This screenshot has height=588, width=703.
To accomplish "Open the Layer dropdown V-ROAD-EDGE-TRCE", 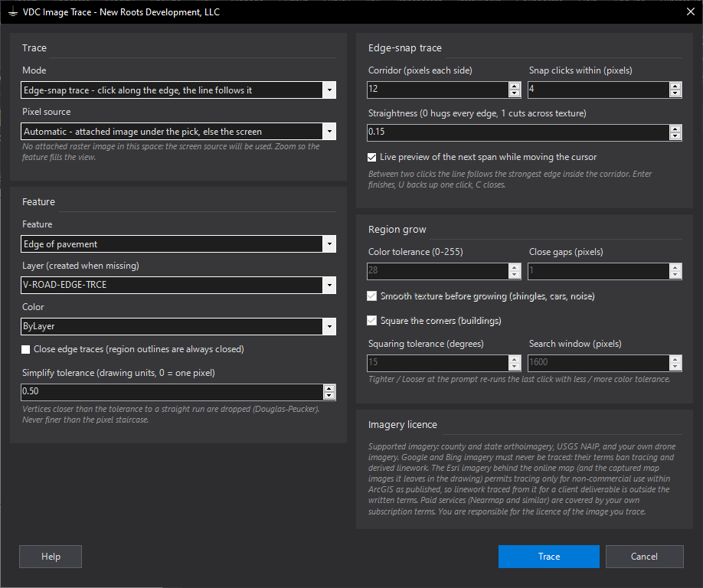I will (x=329, y=285).
